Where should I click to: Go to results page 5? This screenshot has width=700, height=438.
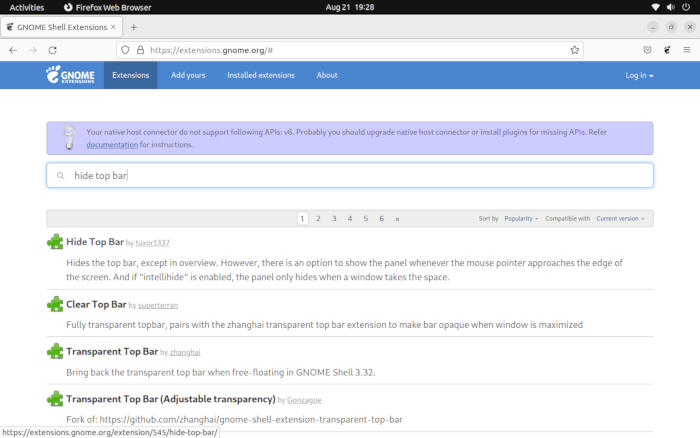(366, 218)
